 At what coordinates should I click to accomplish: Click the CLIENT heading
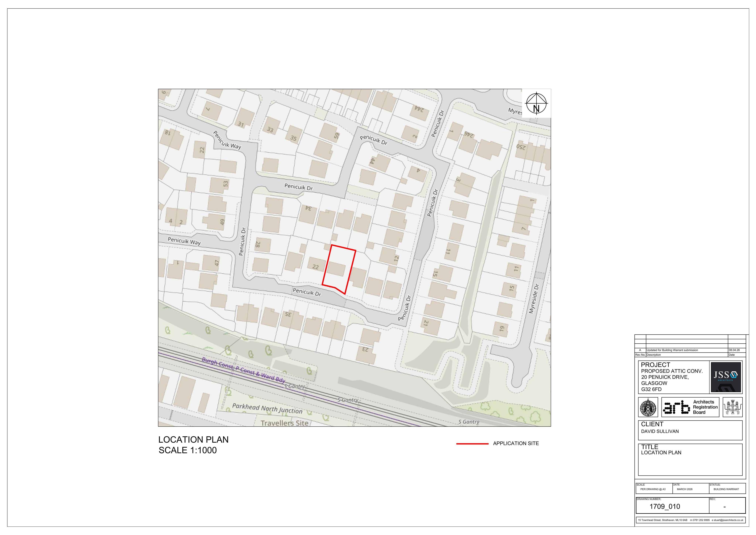pos(652,424)
